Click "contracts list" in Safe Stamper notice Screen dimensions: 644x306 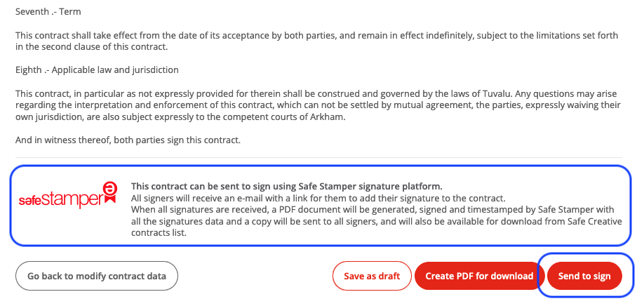(159, 233)
